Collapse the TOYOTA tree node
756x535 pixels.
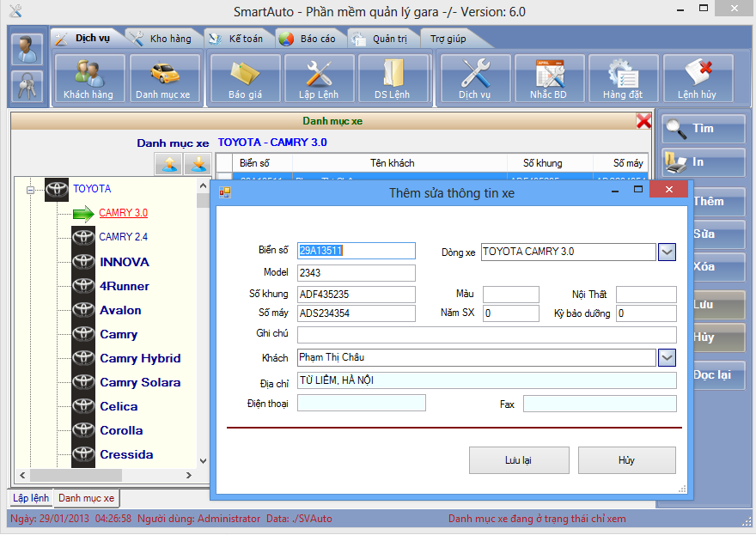tap(30, 190)
